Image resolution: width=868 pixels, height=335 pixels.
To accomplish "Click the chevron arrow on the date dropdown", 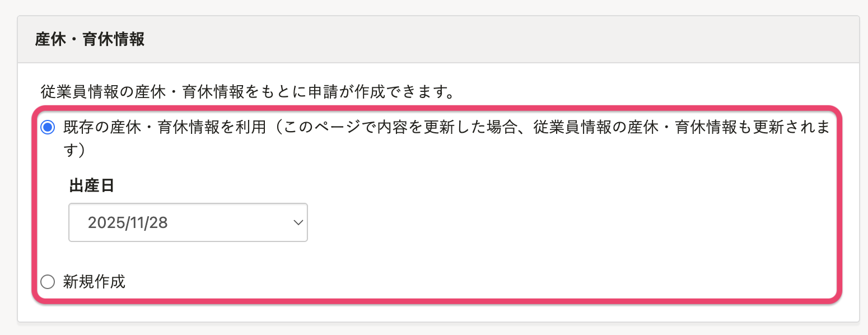I will tap(298, 222).
